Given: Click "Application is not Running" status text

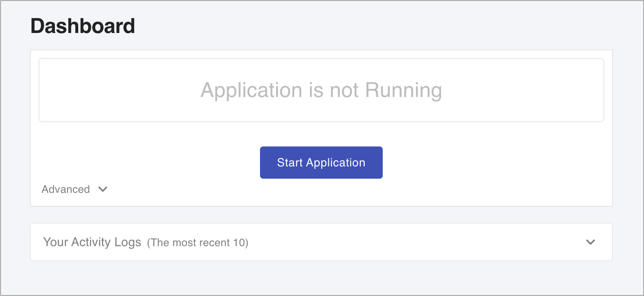Looking at the screenshot, I should click(x=321, y=90).
